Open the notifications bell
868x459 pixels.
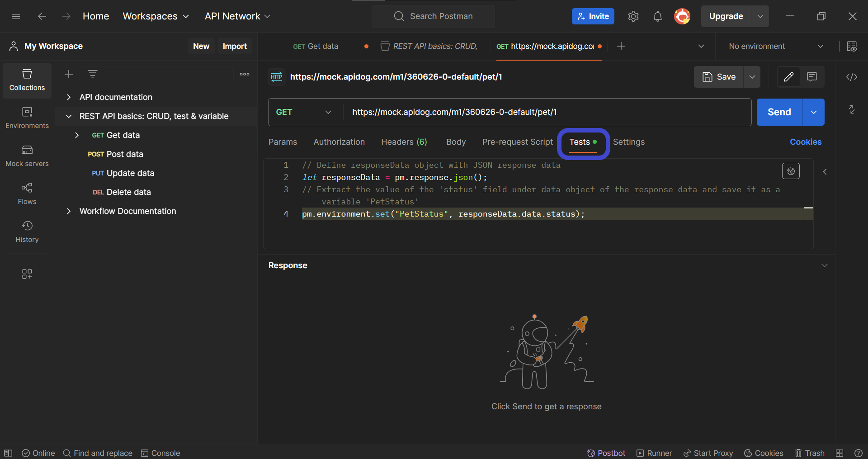[658, 16]
